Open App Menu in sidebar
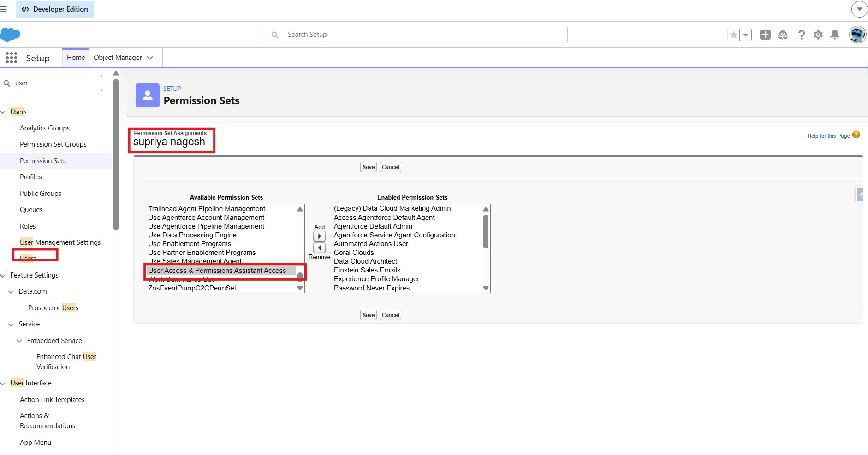 [36, 443]
